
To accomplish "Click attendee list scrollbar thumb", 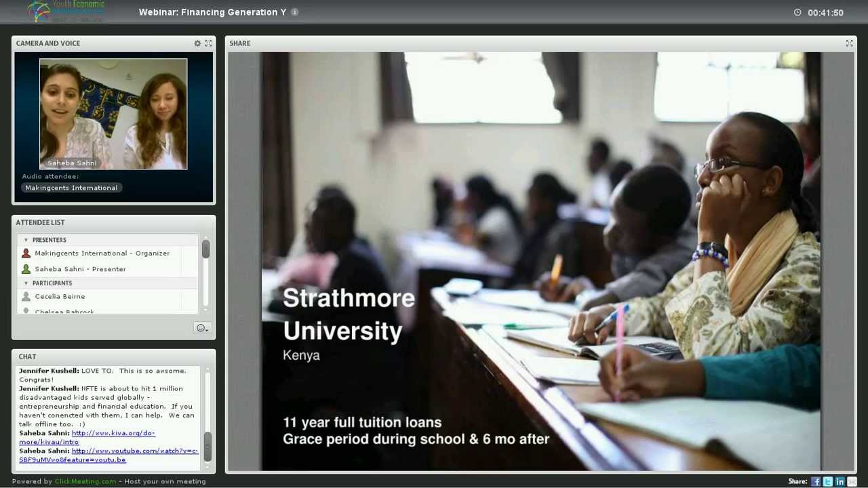I will pos(205,249).
